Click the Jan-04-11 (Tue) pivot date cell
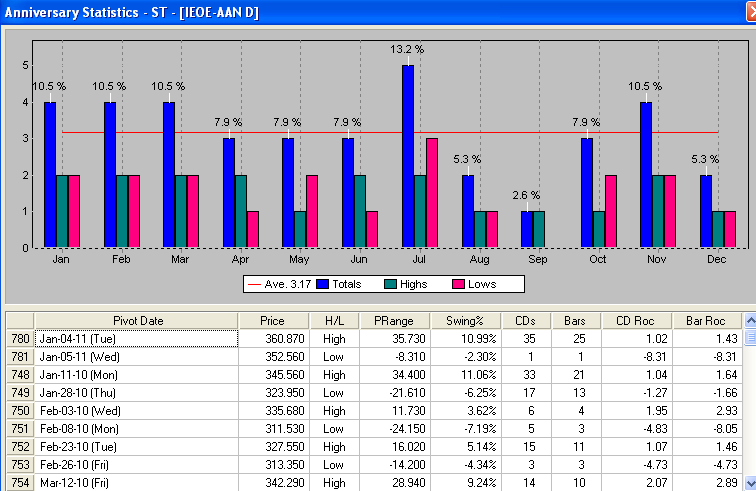 (137, 339)
